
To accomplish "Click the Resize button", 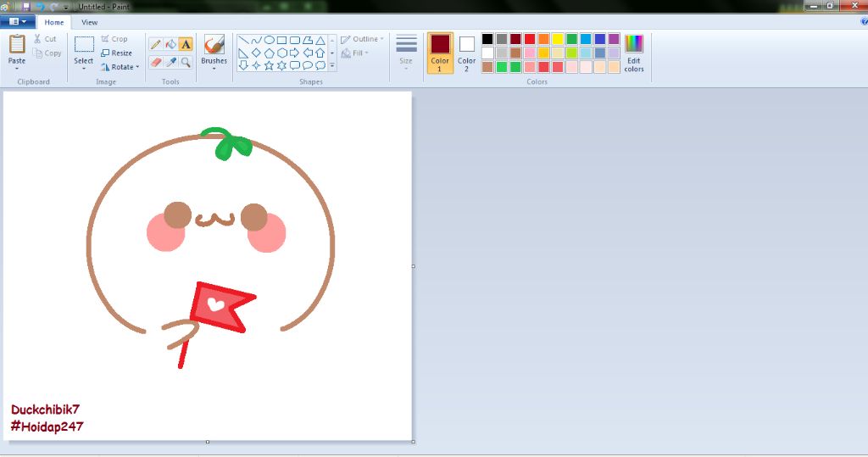I will [x=116, y=53].
